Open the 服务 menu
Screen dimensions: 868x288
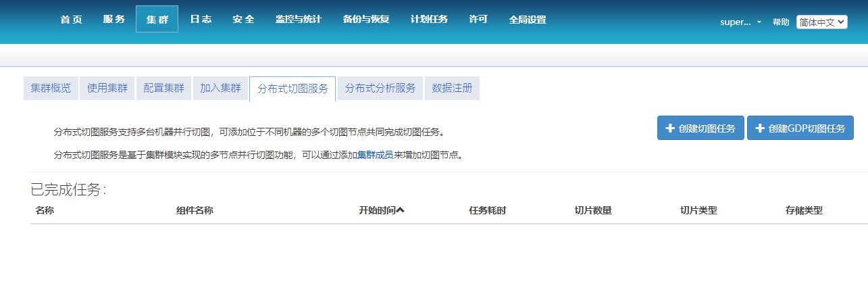pyautogui.click(x=114, y=20)
